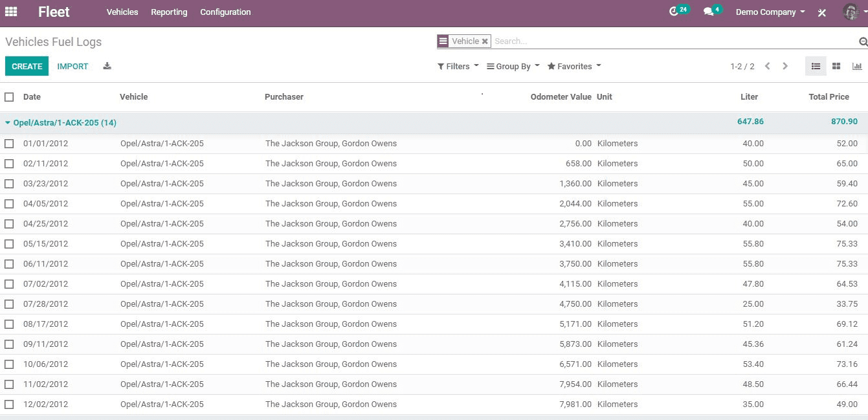Viewport: 868px width, 420px height.
Task: Click the search magnifier icon
Action: pyautogui.click(x=863, y=42)
